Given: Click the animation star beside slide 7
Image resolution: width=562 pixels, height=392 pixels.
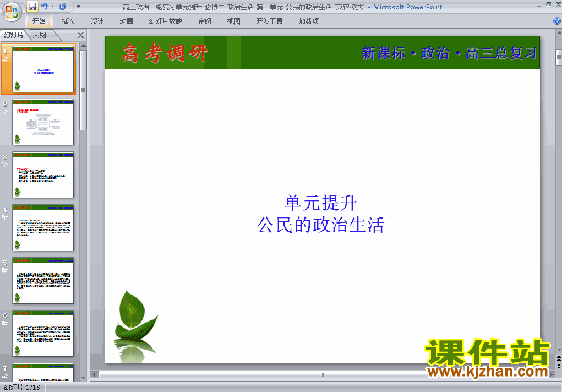Looking at the screenshot, I should coord(5,376).
